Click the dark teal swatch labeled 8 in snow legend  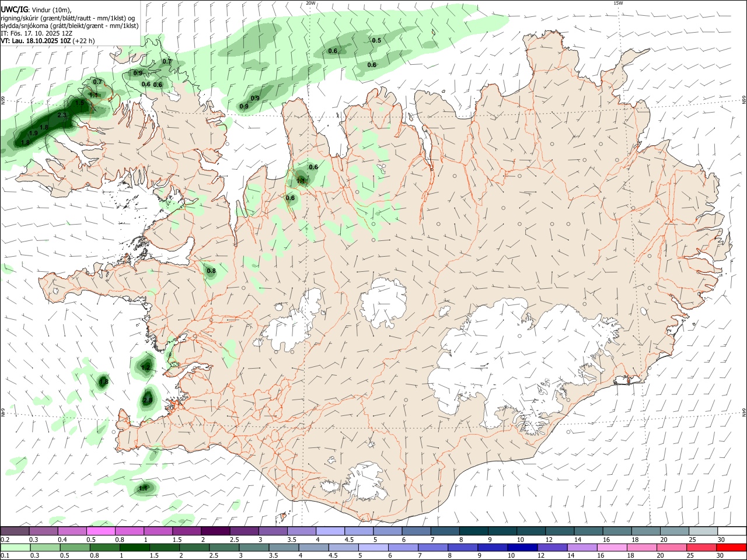pos(474,531)
